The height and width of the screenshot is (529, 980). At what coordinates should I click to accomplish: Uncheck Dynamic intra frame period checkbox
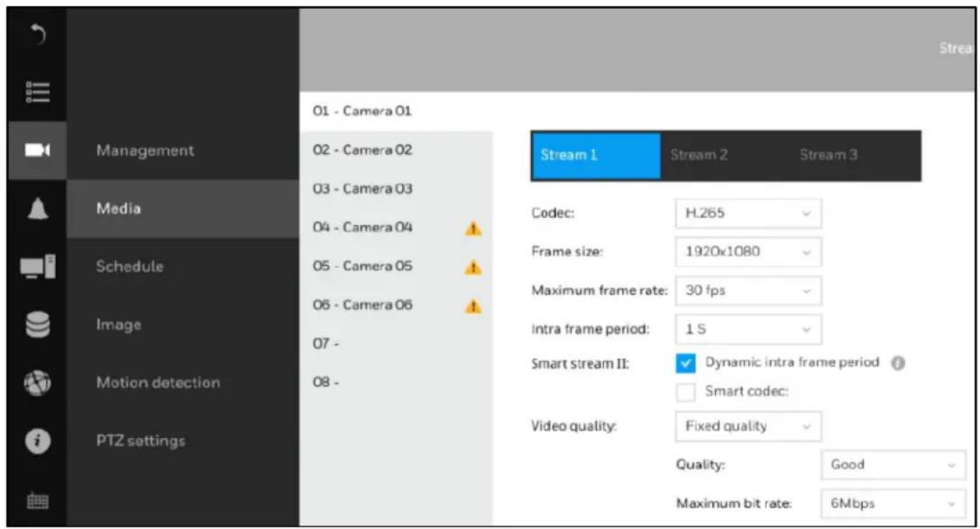click(685, 363)
